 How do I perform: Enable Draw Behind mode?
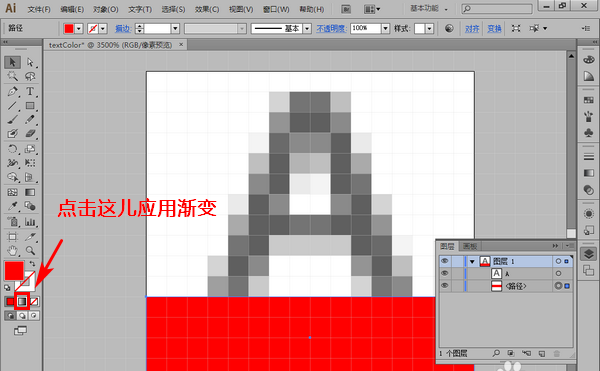[x=22, y=316]
